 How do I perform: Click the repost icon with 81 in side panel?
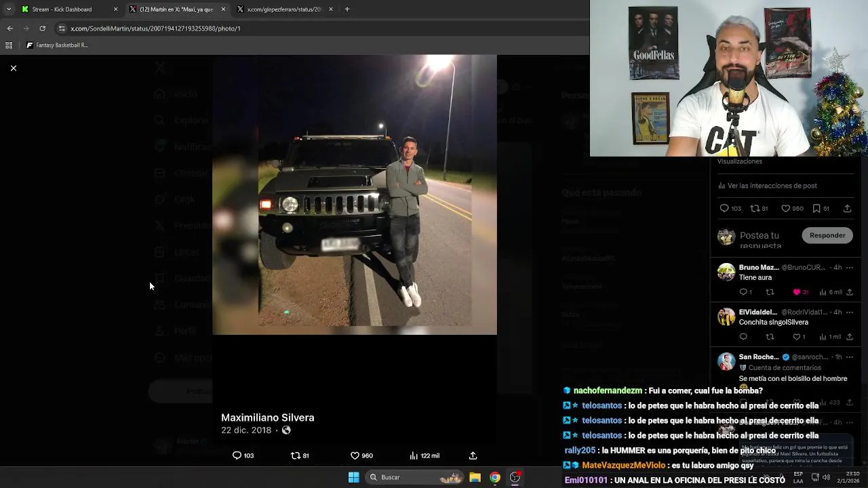click(x=759, y=209)
